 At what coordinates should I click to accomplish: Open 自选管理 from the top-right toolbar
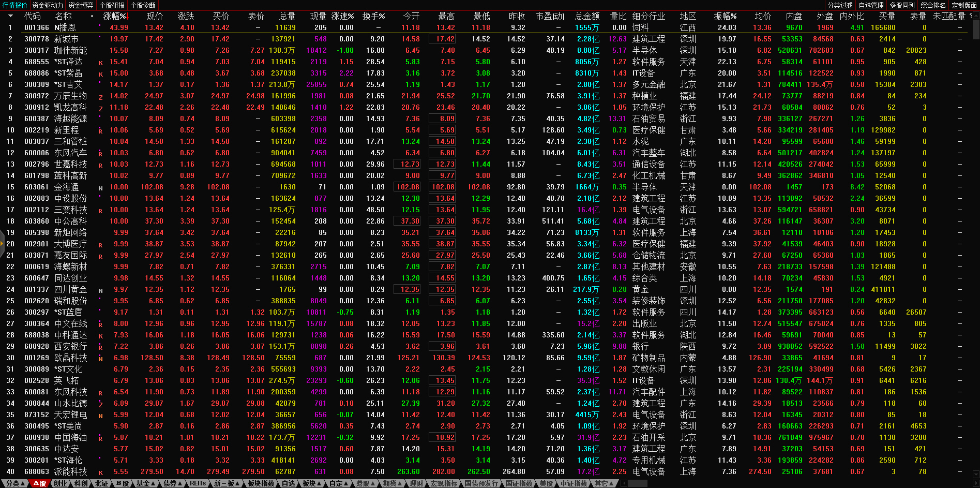pos(871,5)
